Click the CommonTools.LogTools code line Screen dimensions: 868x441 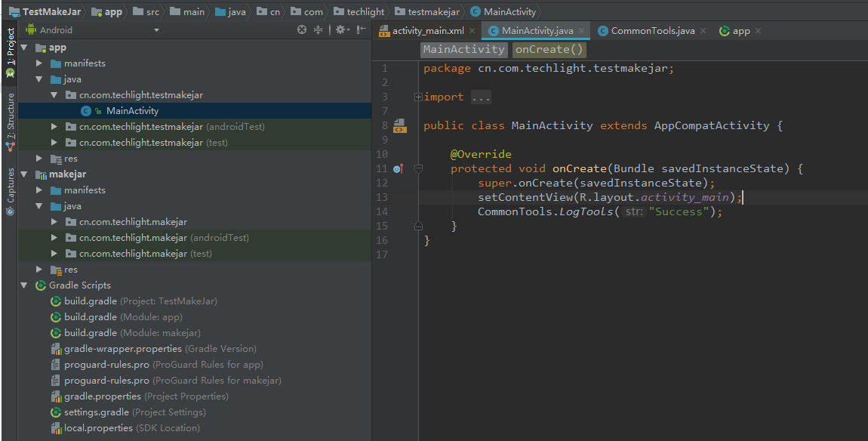(x=600, y=211)
